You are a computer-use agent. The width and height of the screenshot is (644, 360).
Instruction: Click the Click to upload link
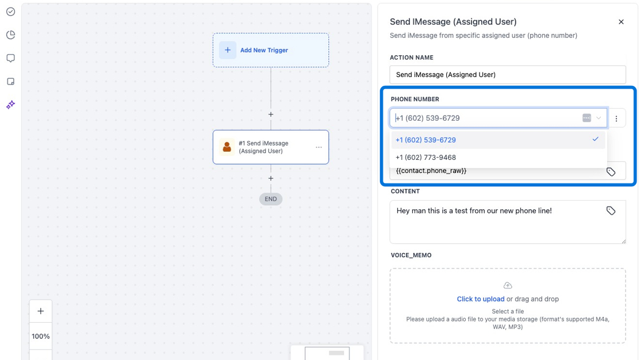point(481,298)
